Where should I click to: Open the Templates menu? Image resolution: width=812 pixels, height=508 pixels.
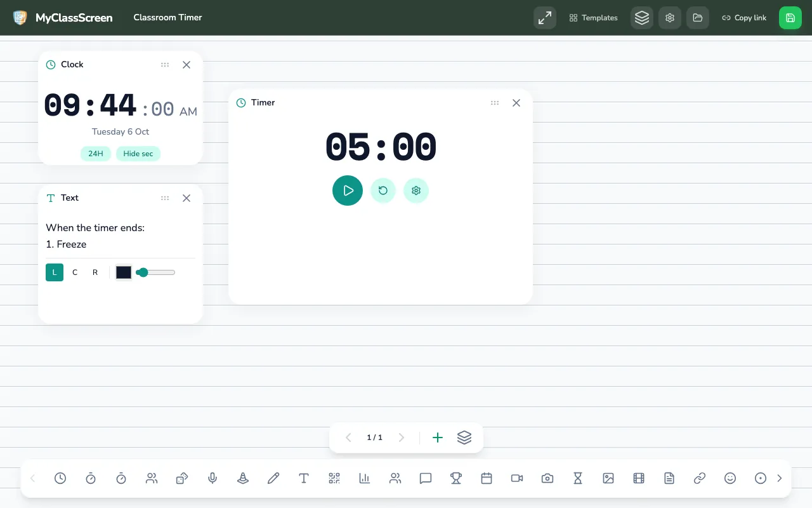point(594,18)
